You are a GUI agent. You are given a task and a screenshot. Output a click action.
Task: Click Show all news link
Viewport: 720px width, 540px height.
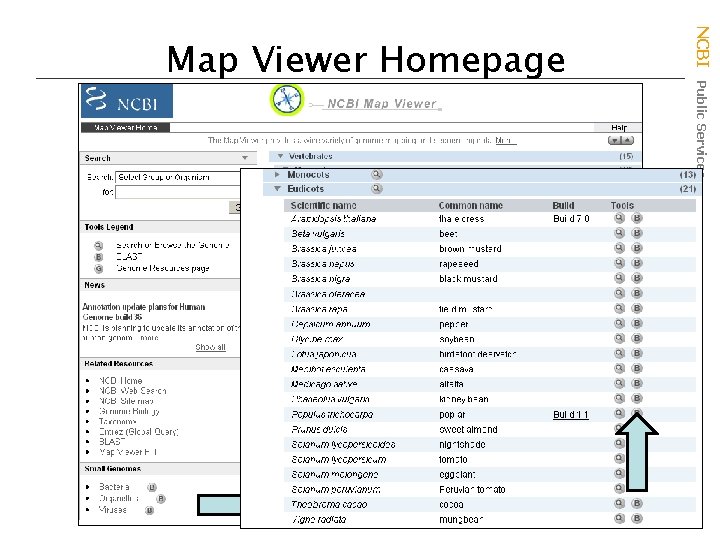210,347
